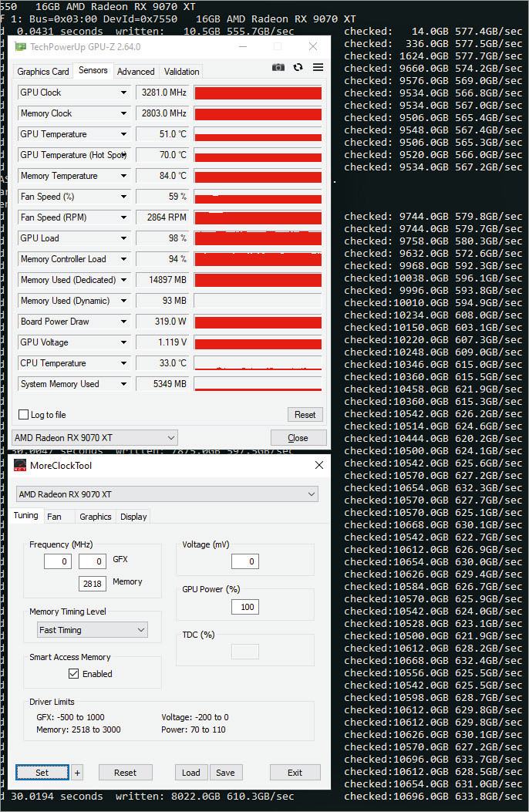Screen dimensions: 529x812
Task: Open the Graphics tab in MoreClockTool
Action: click(x=96, y=517)
